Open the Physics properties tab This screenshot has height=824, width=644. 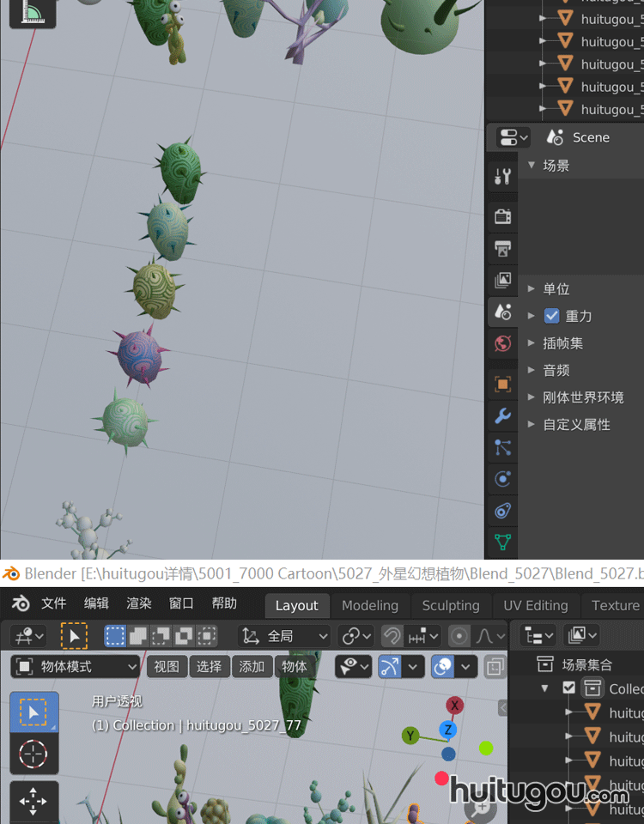[502, 479]
